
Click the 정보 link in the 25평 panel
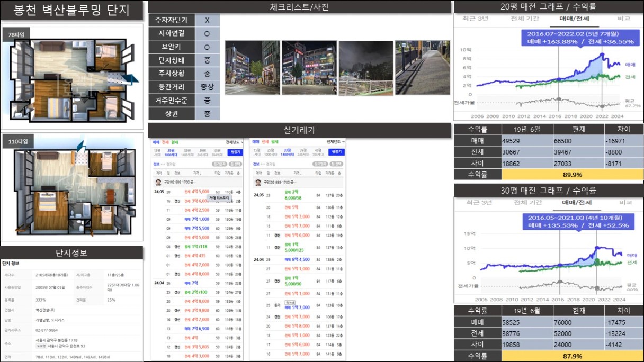(156, 164)
